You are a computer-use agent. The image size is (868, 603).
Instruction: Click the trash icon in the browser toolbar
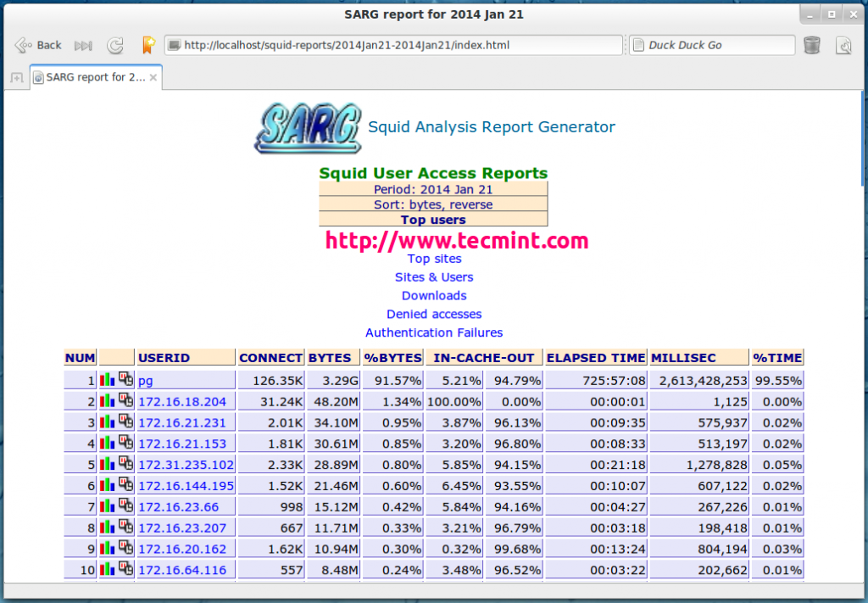pyautogui.click(x=811, y=45)
